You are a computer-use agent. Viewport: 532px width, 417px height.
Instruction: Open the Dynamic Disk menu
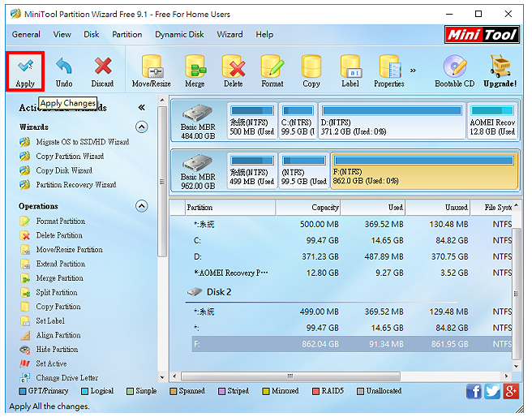click(179, 34)
